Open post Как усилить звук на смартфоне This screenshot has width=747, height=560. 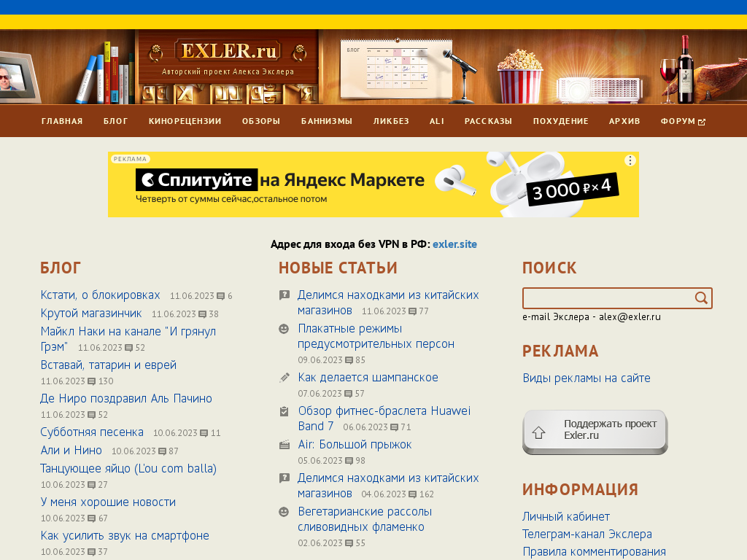point(125,536)
